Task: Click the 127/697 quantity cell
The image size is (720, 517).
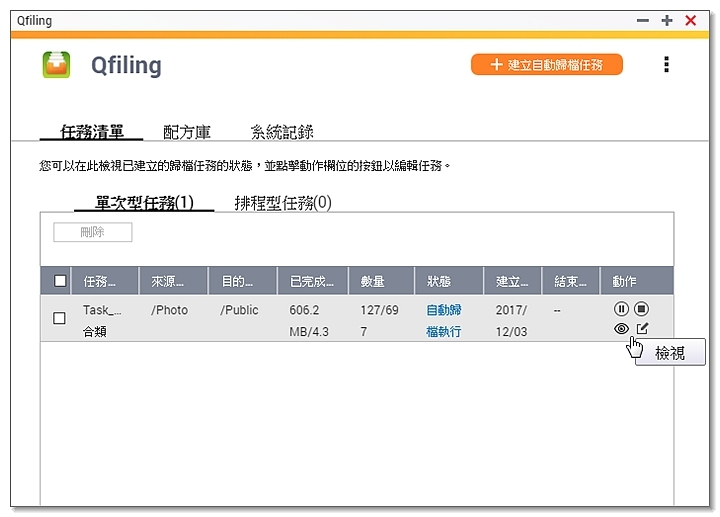Action: 379,320
